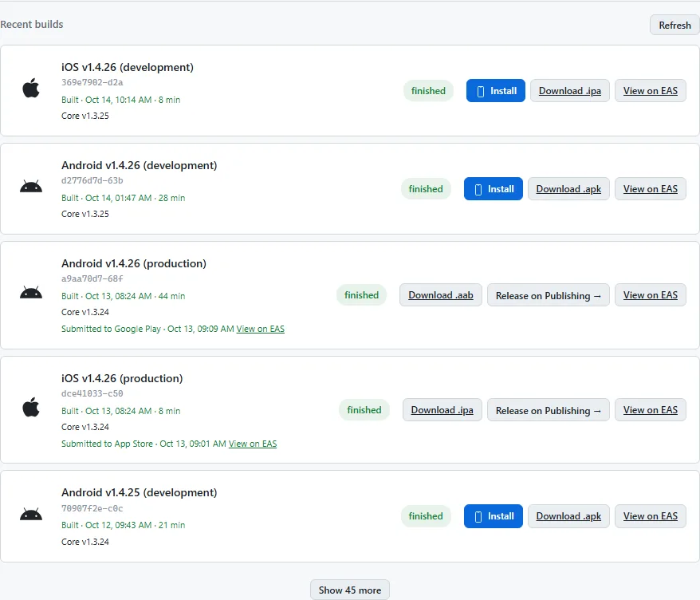Click finished status of Android v1.4.25 development
The height and width of the screenshot is (600, 700).
426,516
